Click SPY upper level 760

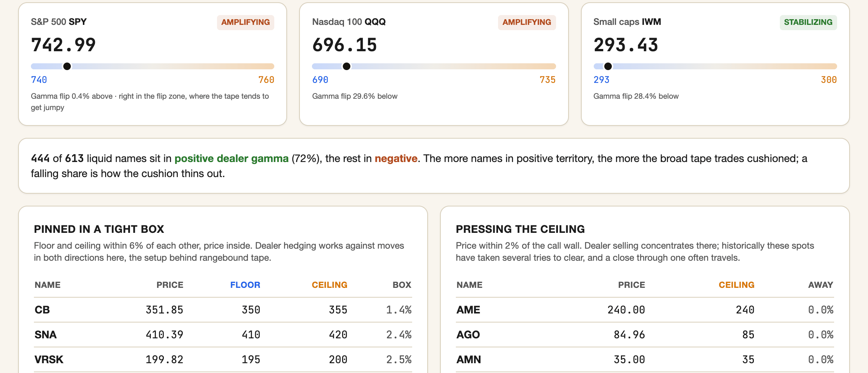click(x=266, y=80)
